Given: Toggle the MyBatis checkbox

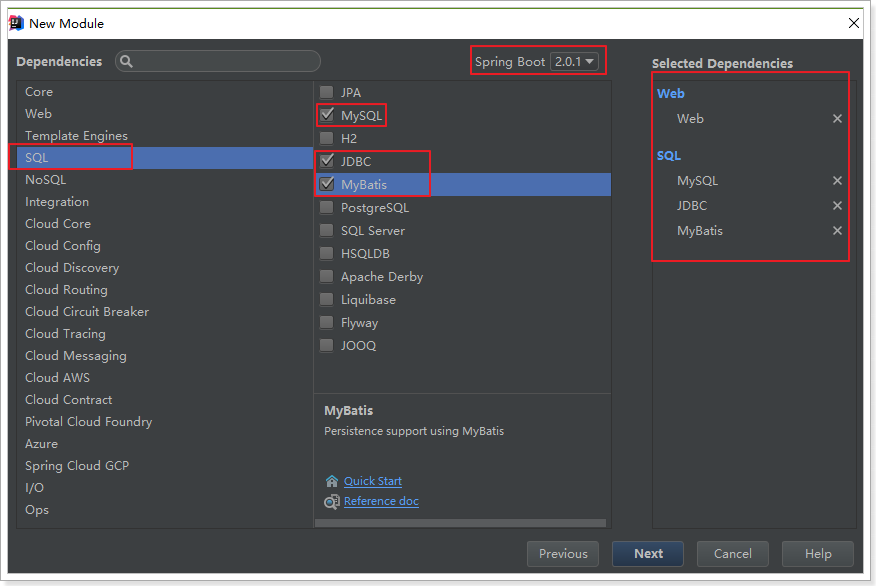Looking at the screenshot, I should 327,184.
